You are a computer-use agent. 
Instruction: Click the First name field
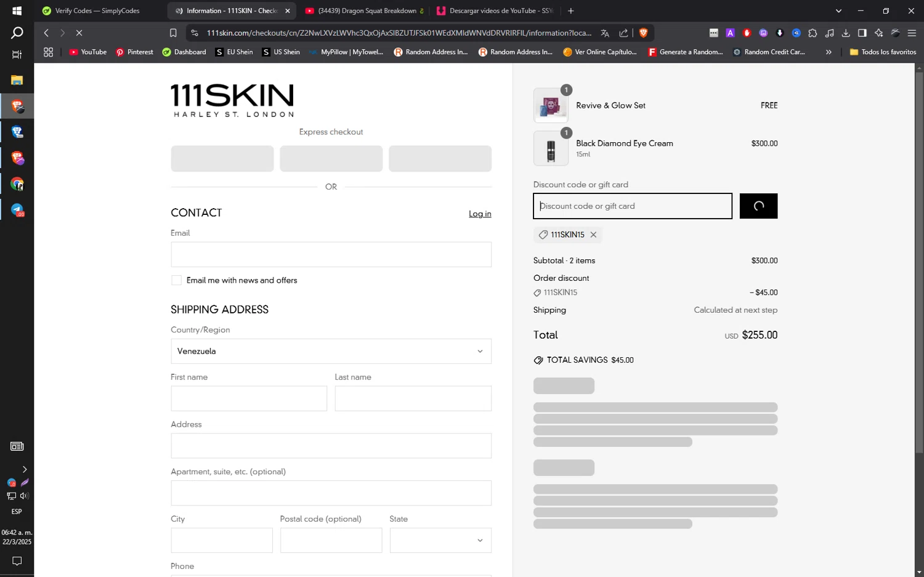tap(249, 398)
